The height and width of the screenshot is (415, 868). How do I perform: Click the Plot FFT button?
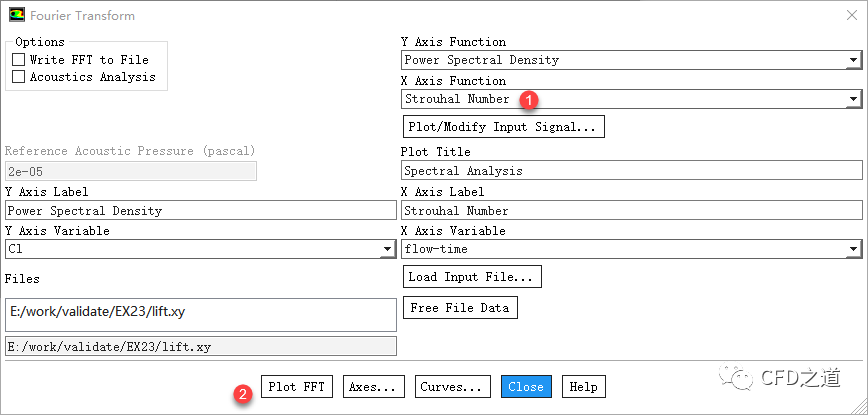tap(296, 386)
